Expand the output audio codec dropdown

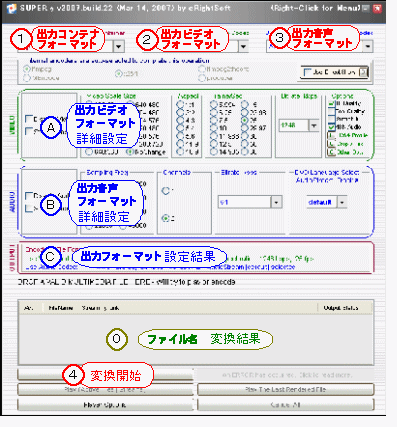pyautogui.click(x=368, y=46)
